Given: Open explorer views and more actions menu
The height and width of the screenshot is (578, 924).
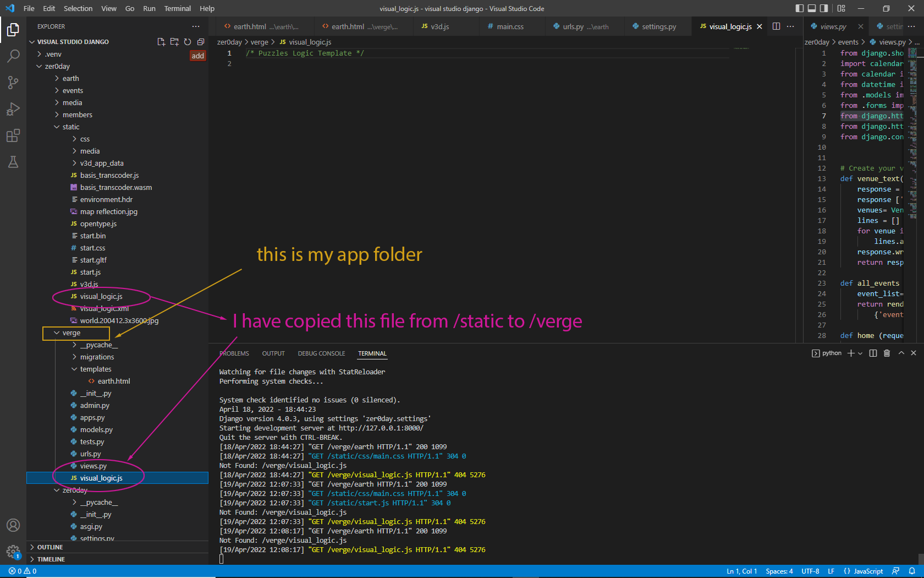Looking at the screenshot, I should pyautogui.click(x=196, y=26).
